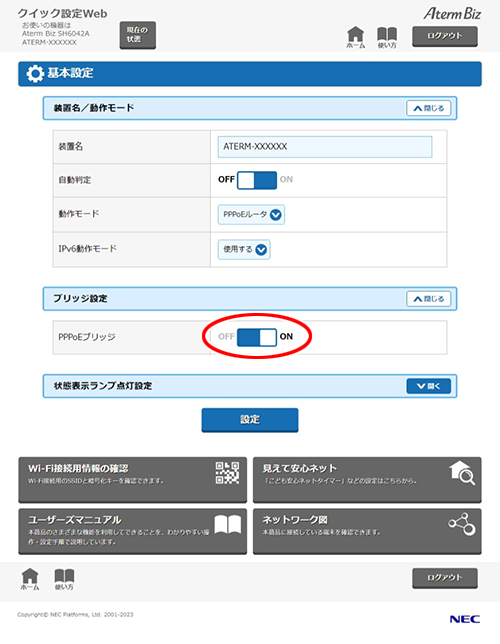The height and width of the screenshot is (644, 500).
Task: Expand the 状態表示ランプ点灯設定 section
Action: click(x=429, y=386)
